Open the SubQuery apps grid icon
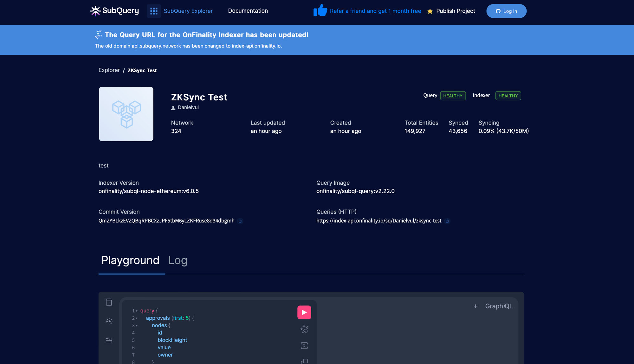Viewport: 634px width, 364px height. coord(154,11)
